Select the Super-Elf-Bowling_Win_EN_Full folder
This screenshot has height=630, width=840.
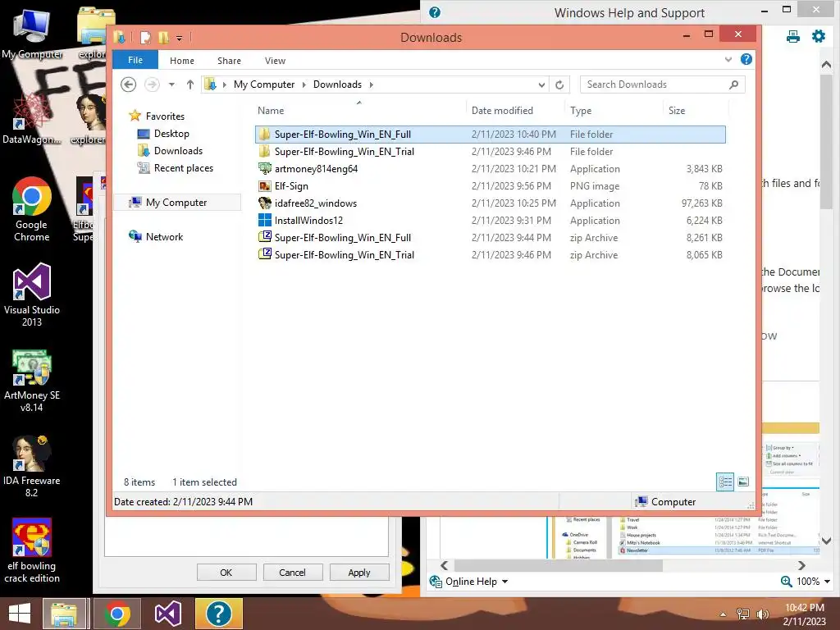pyautogui.click(x=491, y=135)
